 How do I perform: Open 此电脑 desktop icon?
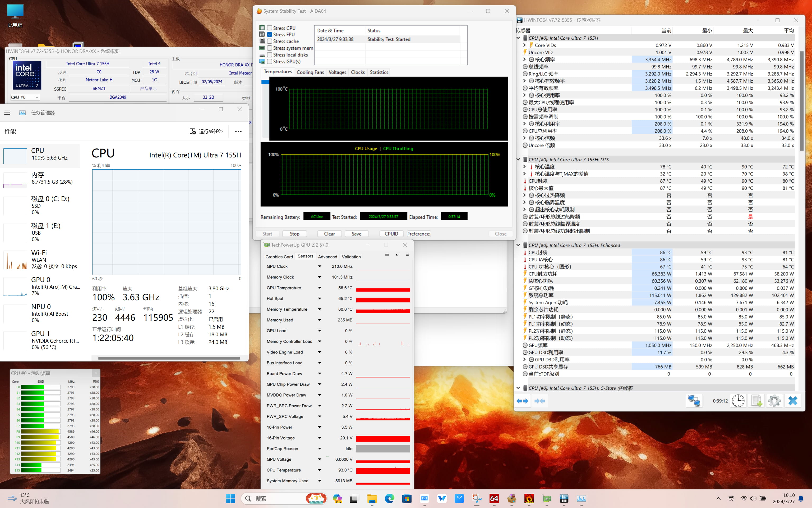pos(15,15)
